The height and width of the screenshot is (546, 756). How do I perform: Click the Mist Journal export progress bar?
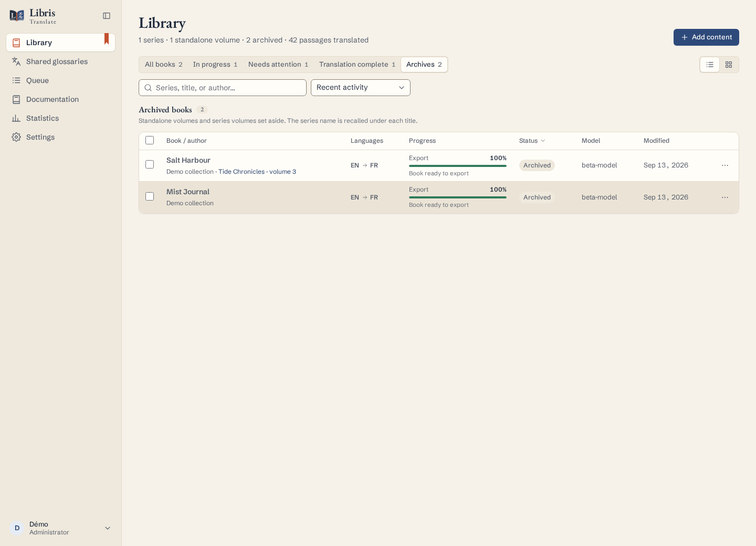point(458,197)
